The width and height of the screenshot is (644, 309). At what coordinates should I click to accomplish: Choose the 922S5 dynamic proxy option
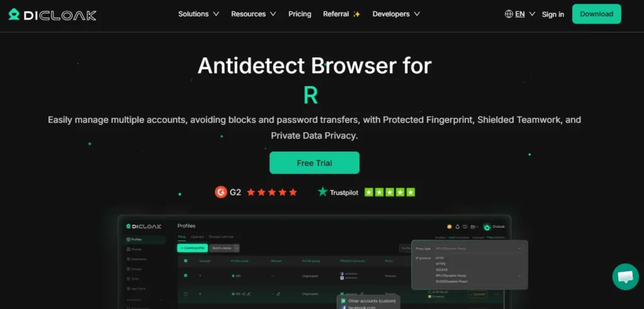(452, 281)
